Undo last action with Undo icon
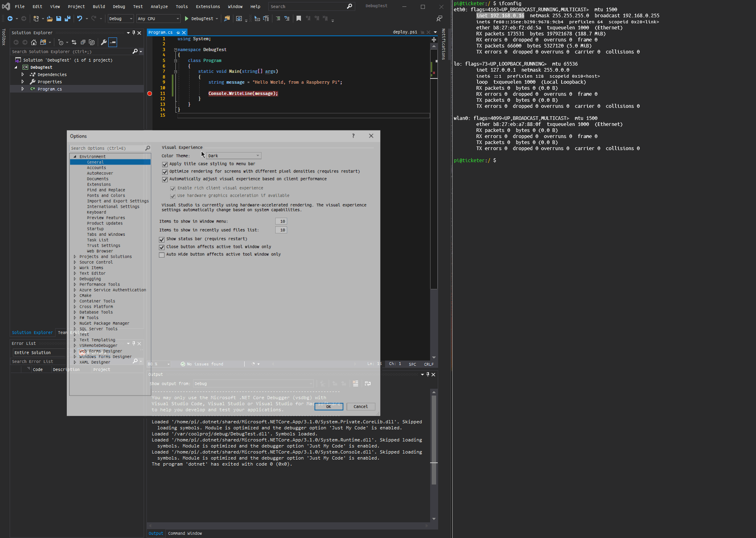The height and width of the screenshot is (538, 756). (x=80, y=19)
